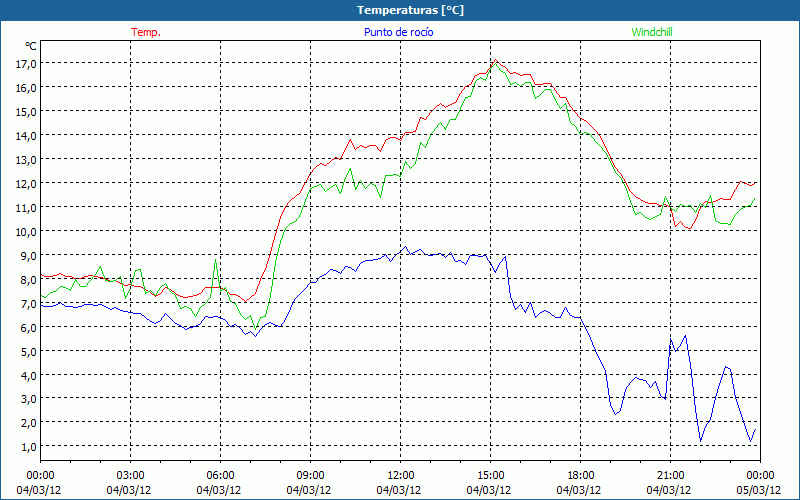Click the 7,0 y-axis value
The height and width of the screenshot is (500, 800).
pyautogui.click(x=29, y=304)
